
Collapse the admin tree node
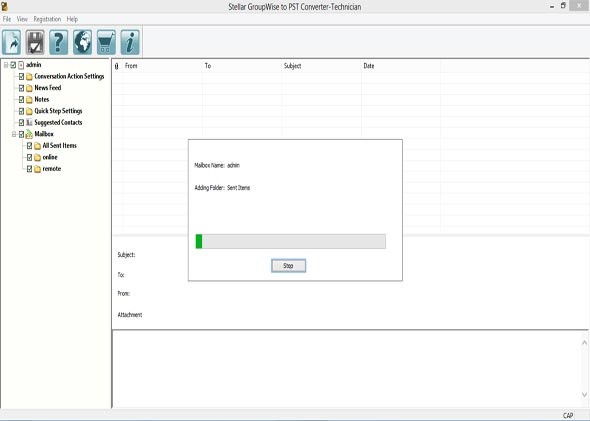pyautogui.click(x=6, y=65)
